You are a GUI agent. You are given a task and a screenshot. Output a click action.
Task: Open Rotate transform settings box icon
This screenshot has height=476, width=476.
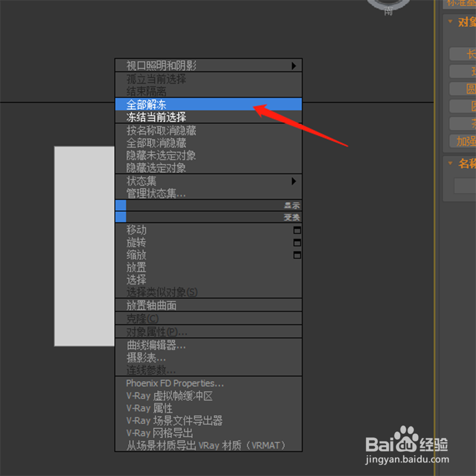click(297, 243)
